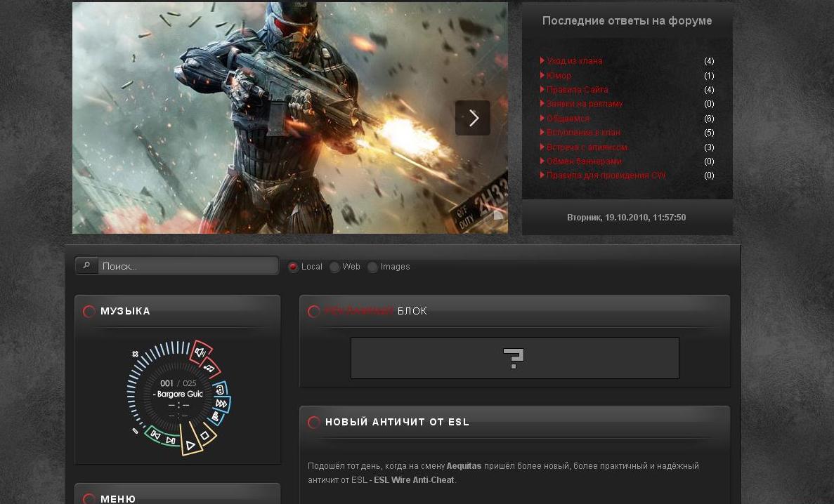Open the 'Уход из клана' forum topic

[574, 61]
